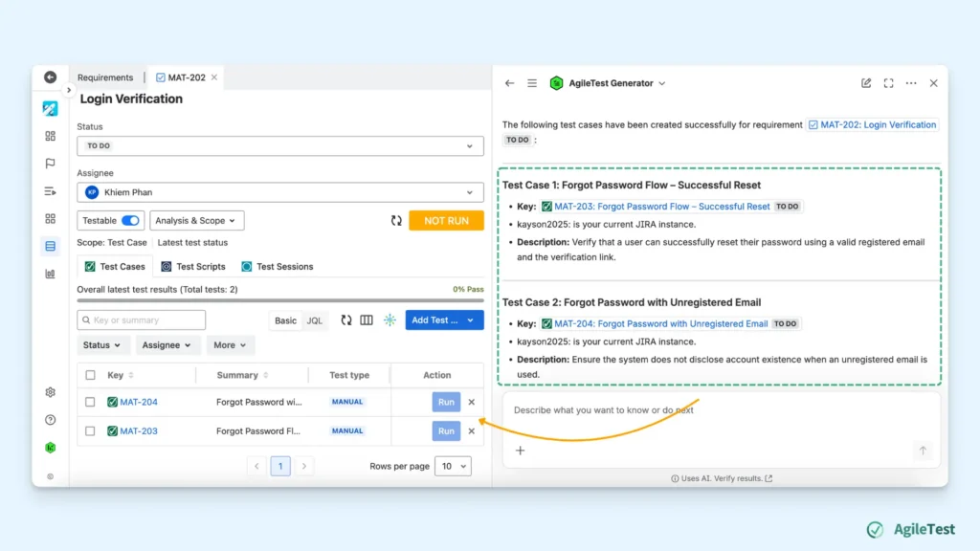The width and height of the screenshot is (980, 551).
Task: Open the Analysis & Scope dropdown
Action: coord(196,221)
